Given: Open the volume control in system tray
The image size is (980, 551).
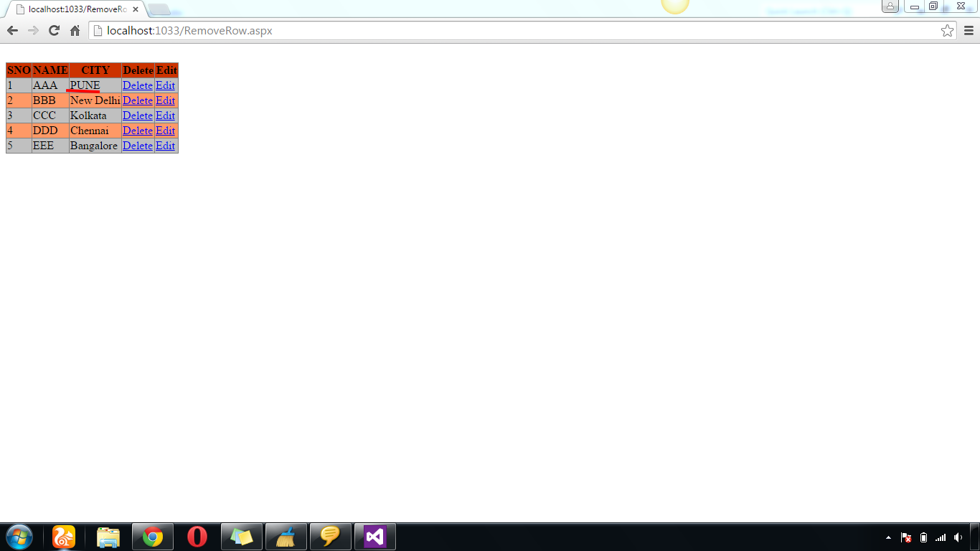Looking at the screenshot, I should point(959,537).
